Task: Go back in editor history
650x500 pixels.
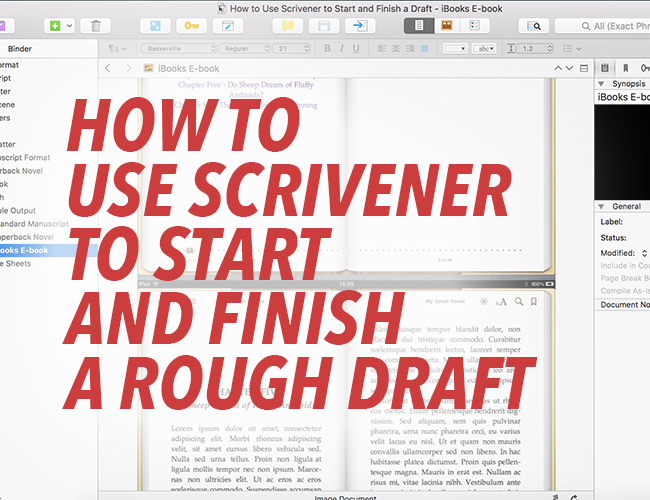Action: (108, 68)
